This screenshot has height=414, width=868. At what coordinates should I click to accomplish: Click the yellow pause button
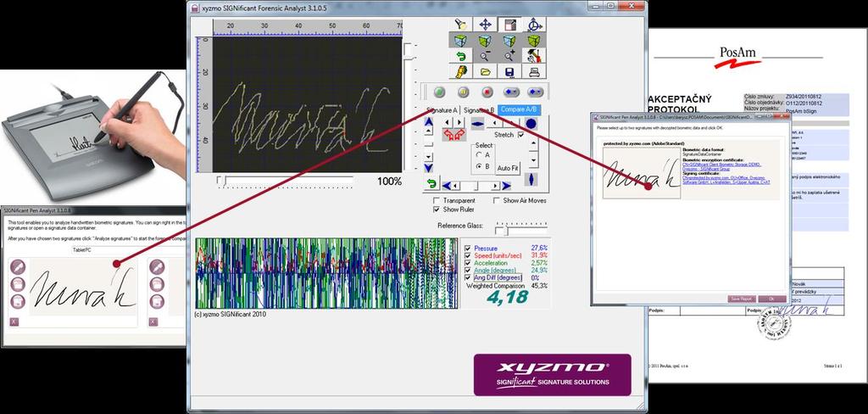pyautogui.click(x=464, y=92)
